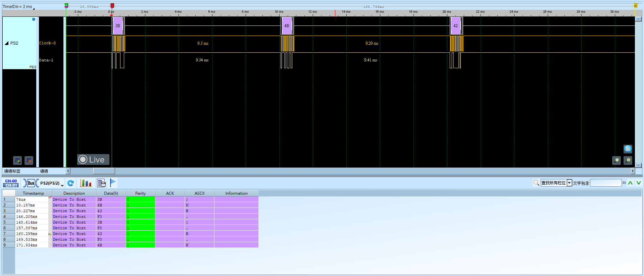Select the decoded 4B packet in waveform
The height and width of the screenshot is (276, 644).
tap(287, 26)
